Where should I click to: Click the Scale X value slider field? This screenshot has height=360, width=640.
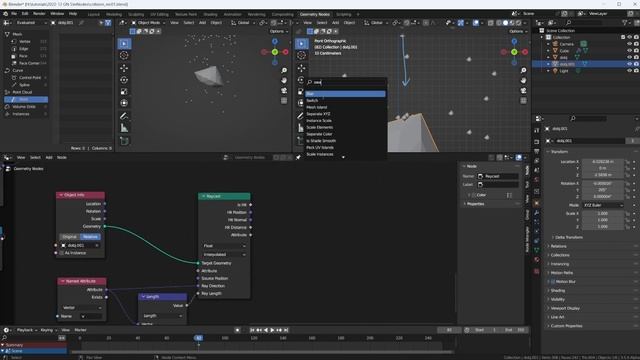(x=603, y=213)
